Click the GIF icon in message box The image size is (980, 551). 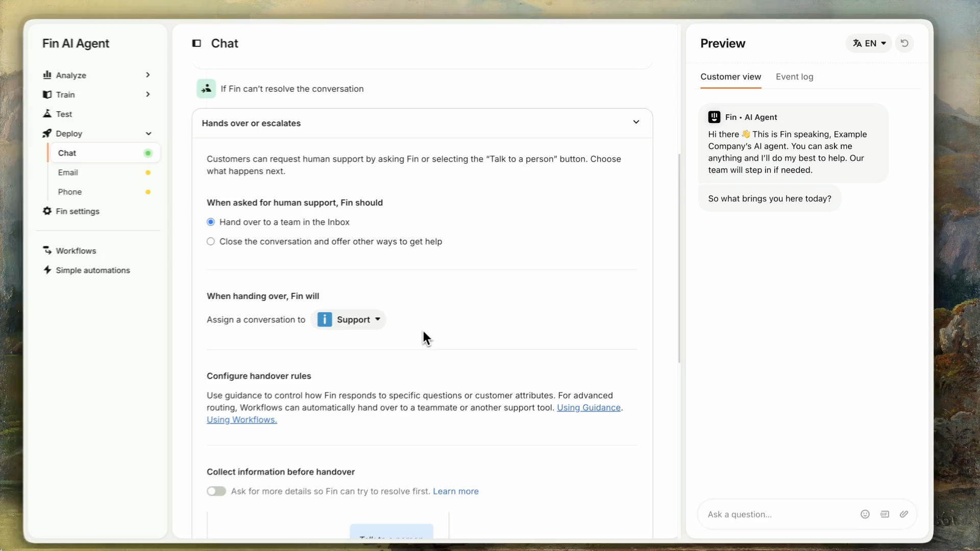(885, 514)
